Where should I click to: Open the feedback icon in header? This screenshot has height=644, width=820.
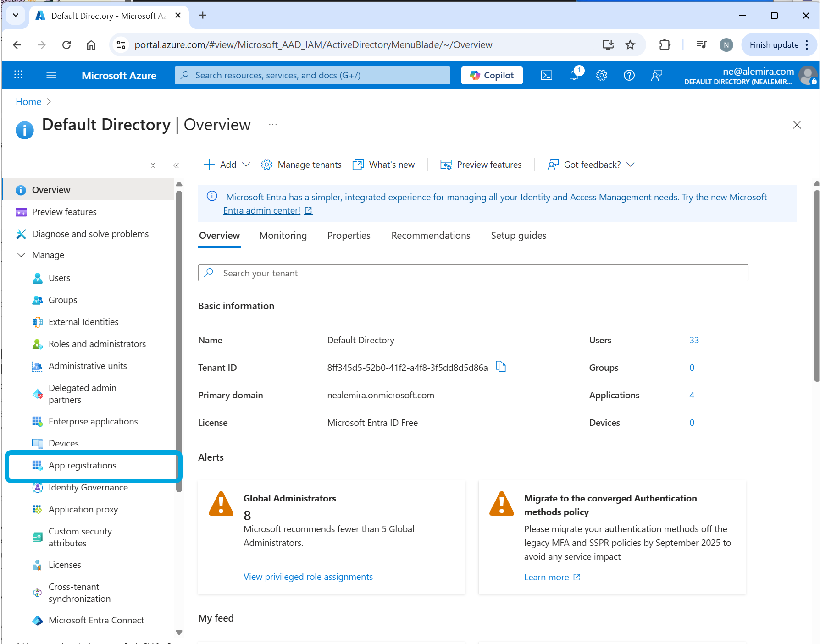(x=656, y=75)
